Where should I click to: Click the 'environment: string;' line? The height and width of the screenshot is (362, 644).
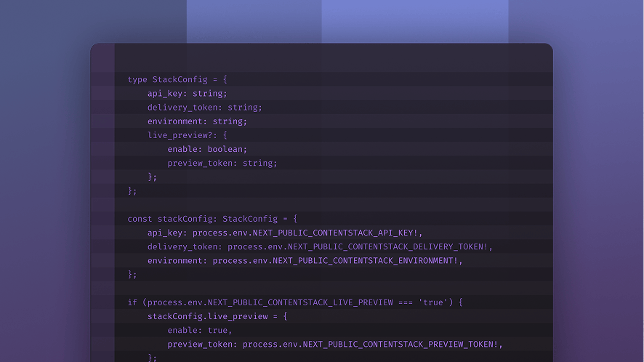tap(197, 121)
